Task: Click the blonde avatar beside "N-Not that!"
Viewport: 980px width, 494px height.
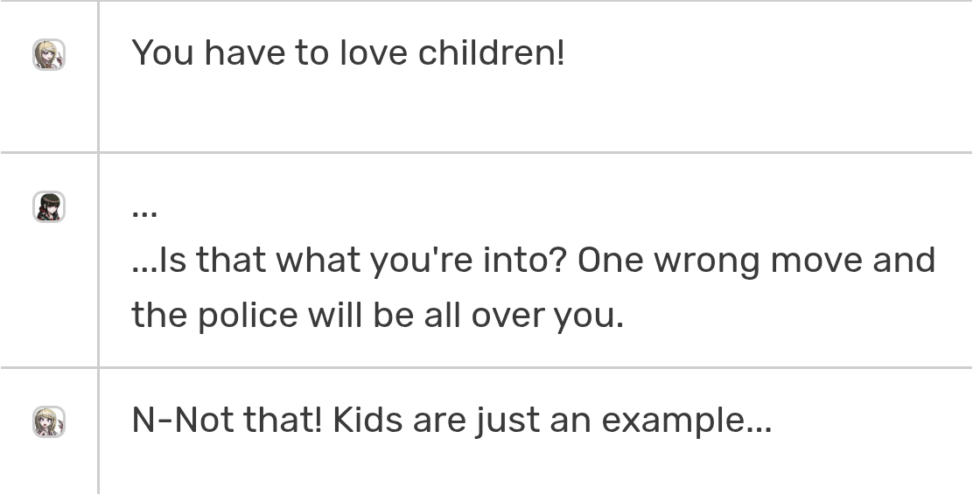Action: 49,421
